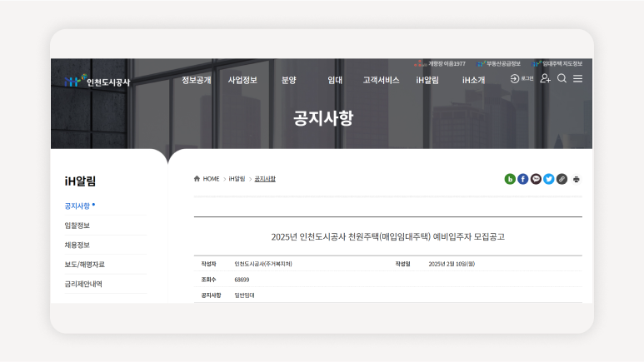This screenshot has width=644, height=362.
Task: Share the notice on Facebook
Action: [x=523, y=179]
